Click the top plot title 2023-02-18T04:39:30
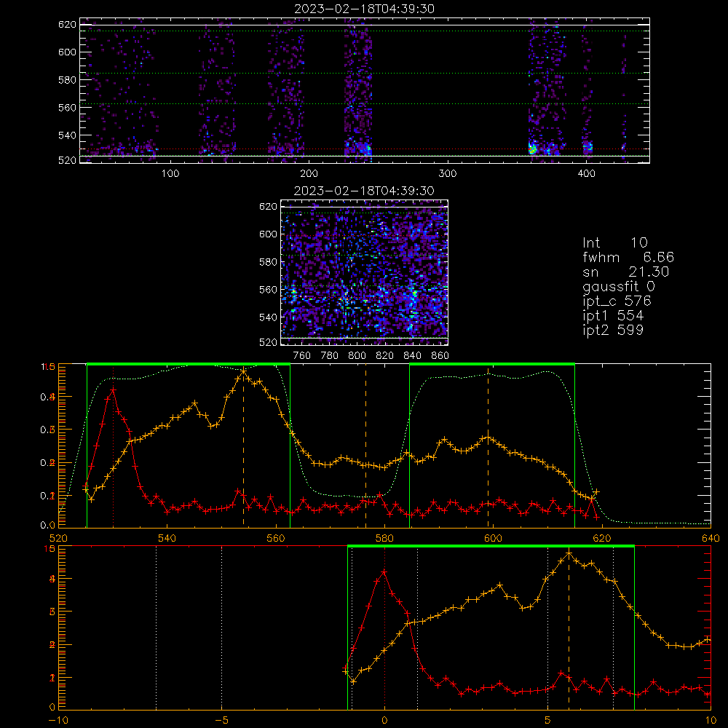This screenshot has width=728, height=728. tap(364, 9)
